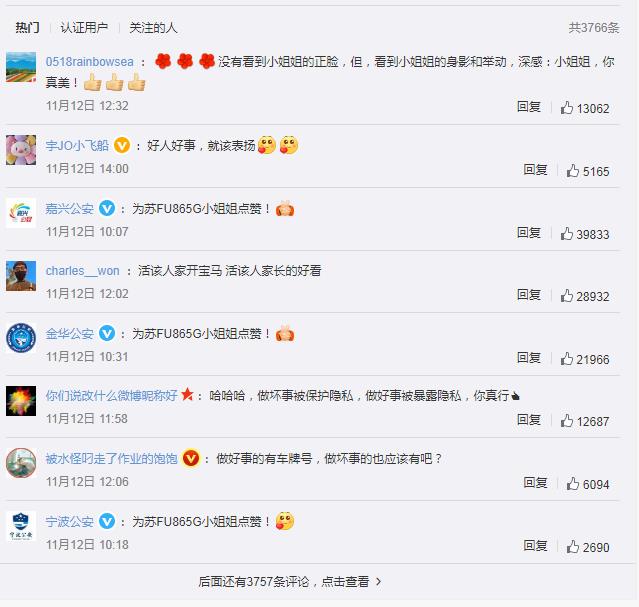This screenshot has width=639, height=607.
Task: Reply to 0518rainbowsea's comment
Action: (529, 107)
